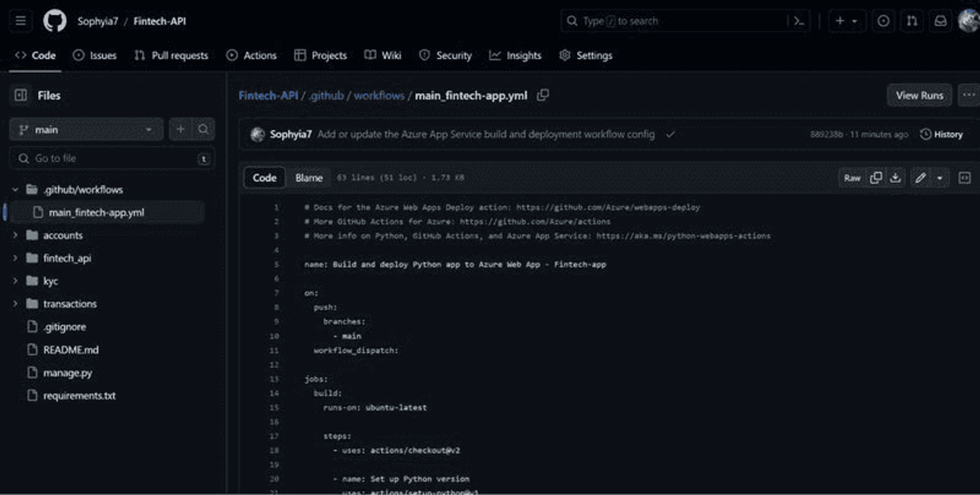
Task: Copy file path icon next to filename
Action: pyautogui.click(x=543, y=95)
